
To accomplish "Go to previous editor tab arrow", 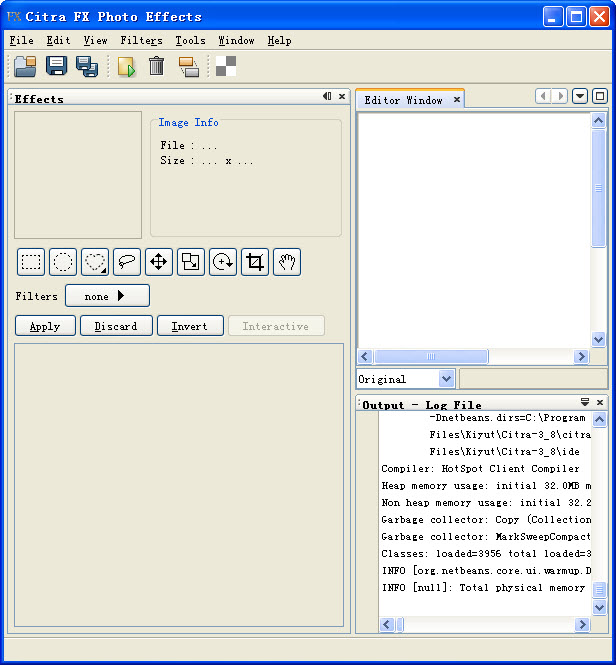I will [543, 96].
